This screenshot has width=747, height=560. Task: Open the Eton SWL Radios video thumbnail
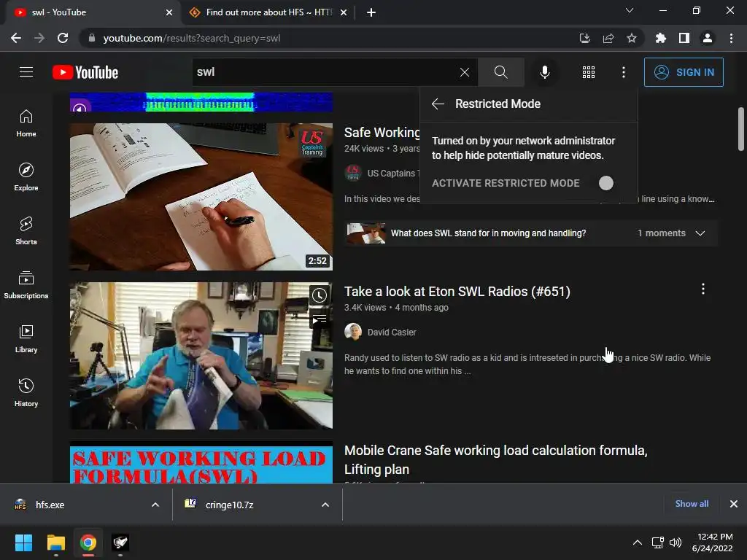pos(201,356)
